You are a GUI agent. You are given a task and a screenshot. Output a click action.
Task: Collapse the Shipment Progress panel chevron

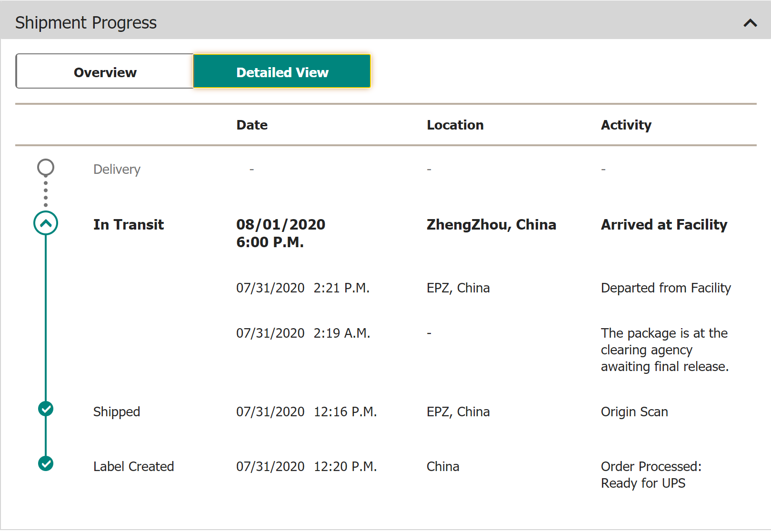click(750, 23)
